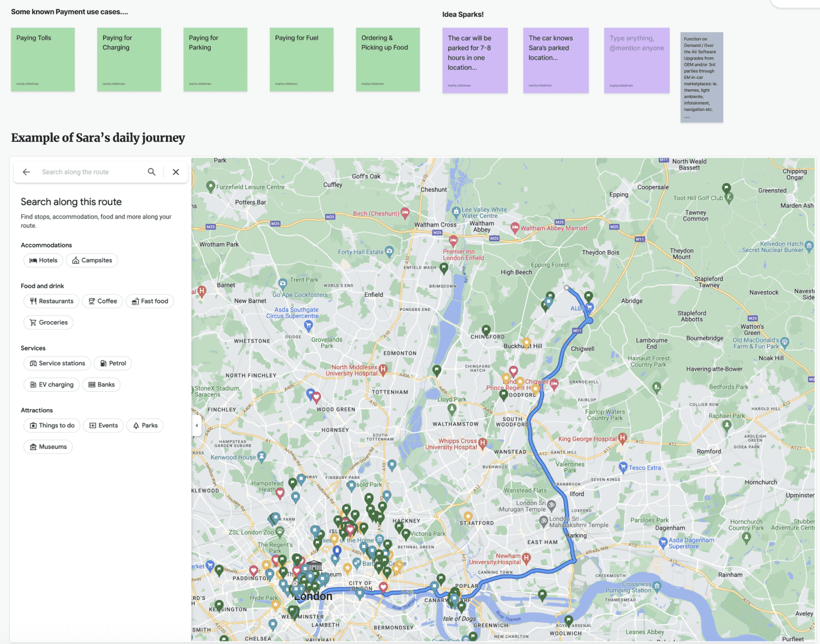Viewport: 820px width, 644px height.
Task: Click the Asda Southgate shopping pin
Action: (309, 325)
